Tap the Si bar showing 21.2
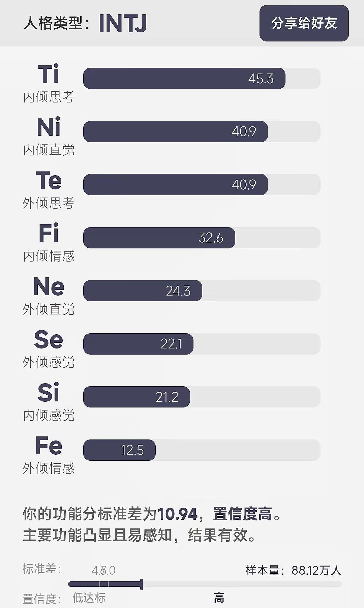Image resolution: width=364 pixels, height=608 pixels. coord(202,397)
